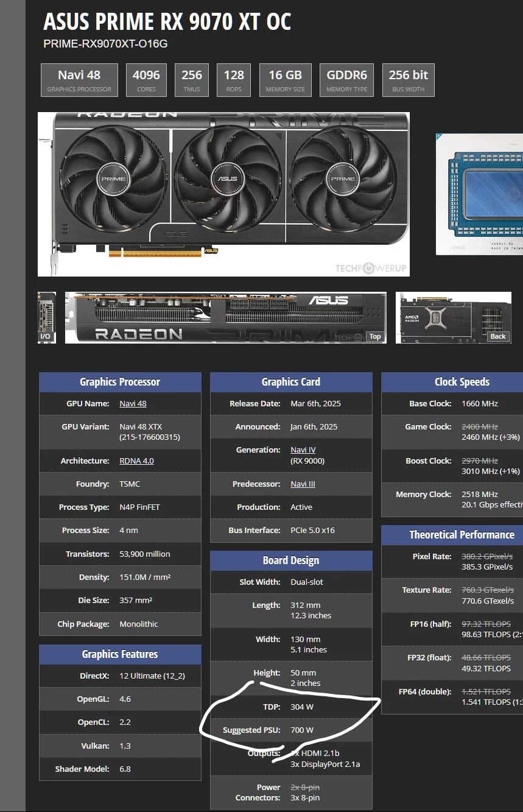523x812 pixels.
Task: Click the Board Design section header
Action: pyautogui.click(x=291, y=560)
